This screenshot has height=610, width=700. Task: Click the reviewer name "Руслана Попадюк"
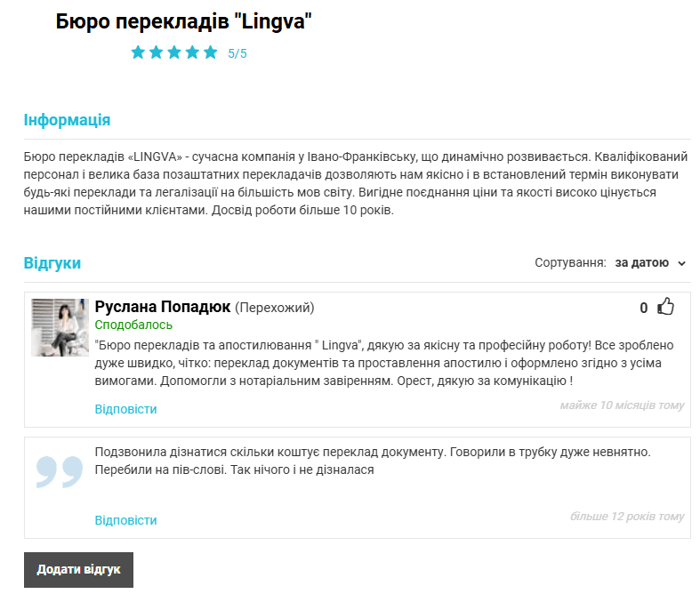[x=163, y=307]
